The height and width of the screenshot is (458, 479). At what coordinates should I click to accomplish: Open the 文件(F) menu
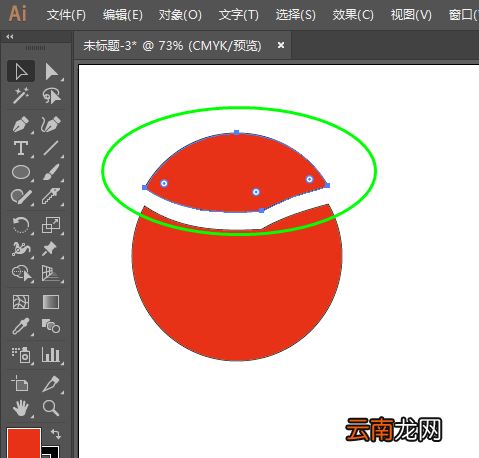tap(66, 15)
